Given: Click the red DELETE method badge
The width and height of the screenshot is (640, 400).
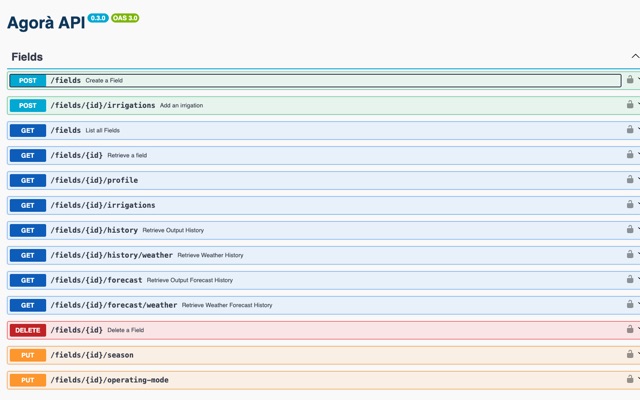Looking at the screenshot, I should point(28,330).
